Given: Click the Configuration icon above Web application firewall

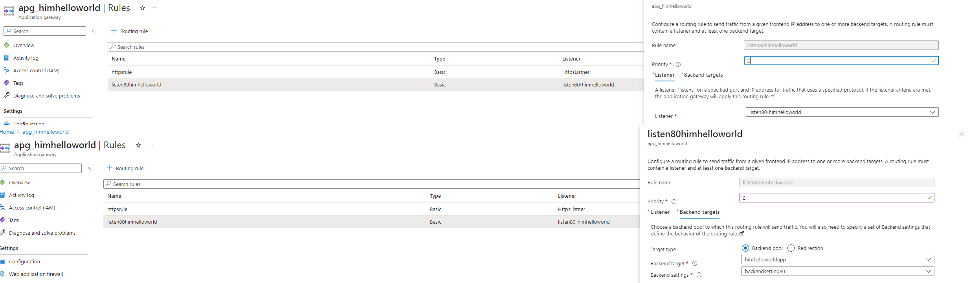Looking at the screenshot, I should click(x=2, y=261).
